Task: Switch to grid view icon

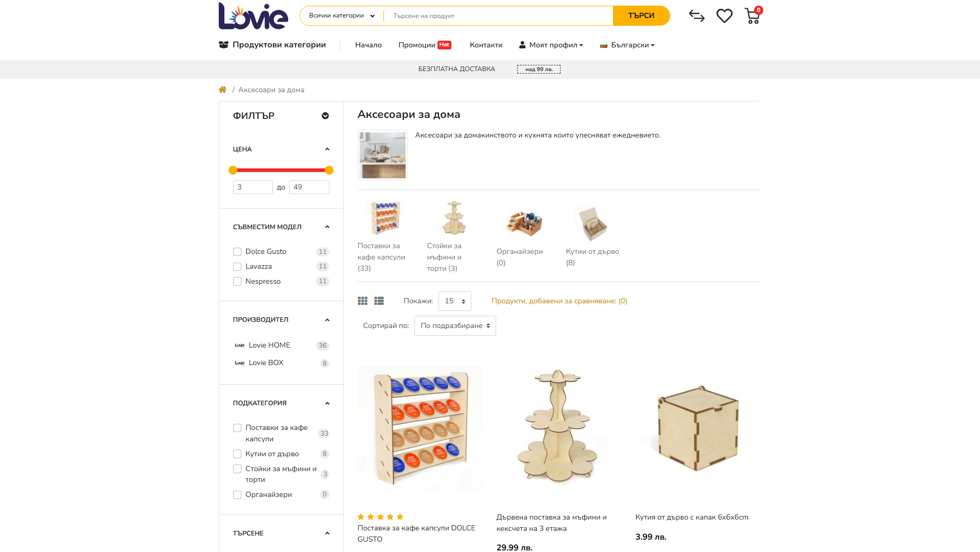Action: coord(362,301)
